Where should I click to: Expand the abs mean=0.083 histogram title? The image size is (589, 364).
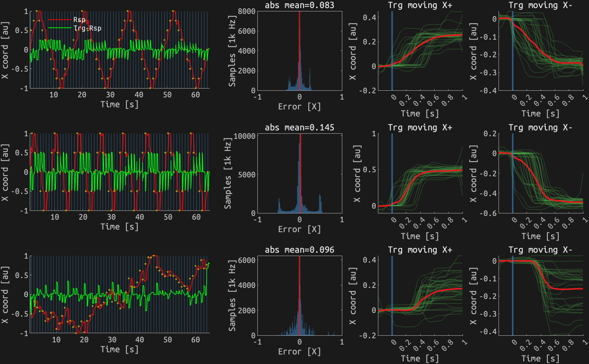[300, 5]
